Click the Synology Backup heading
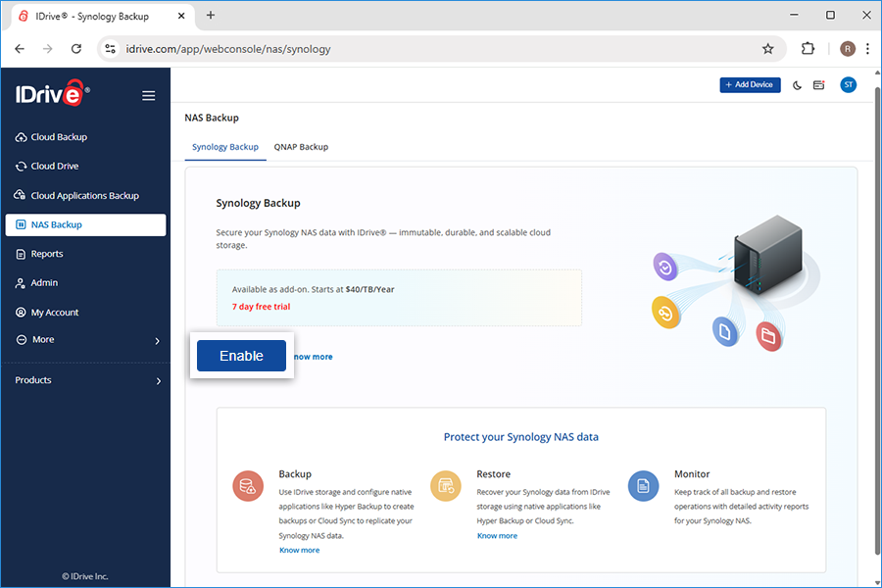This screenshot has width=882, height=588. pyautogui.click(x=258, y=203)
